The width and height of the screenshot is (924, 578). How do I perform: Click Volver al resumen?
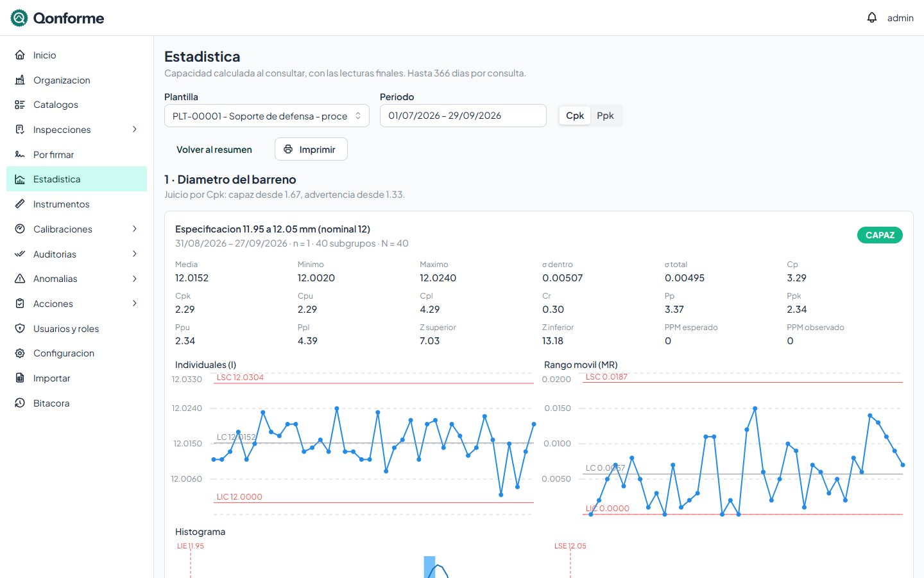[214, 150]
